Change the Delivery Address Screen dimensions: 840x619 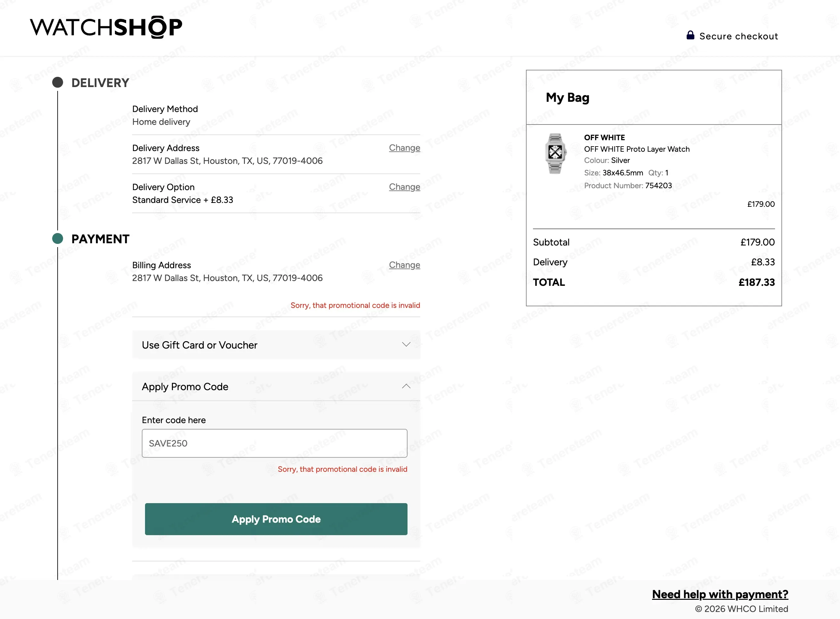pyautogui.click(x=404, y=148)
